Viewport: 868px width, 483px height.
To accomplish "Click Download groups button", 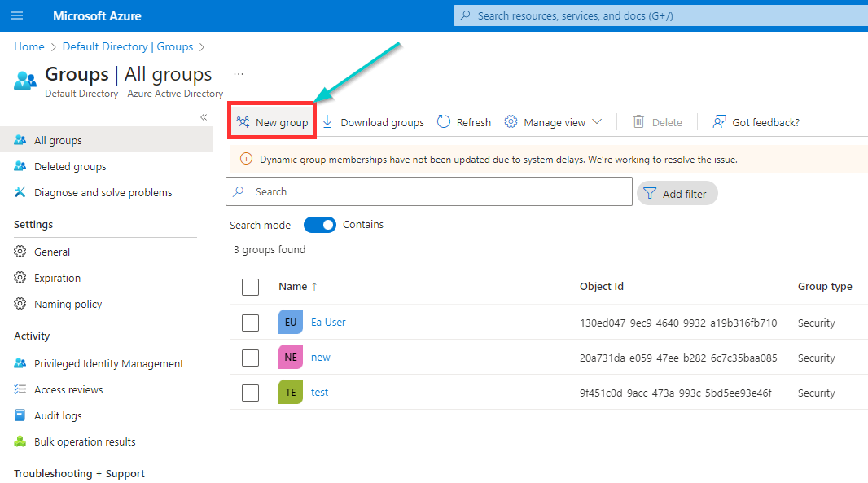I will (x=373, y=122).
